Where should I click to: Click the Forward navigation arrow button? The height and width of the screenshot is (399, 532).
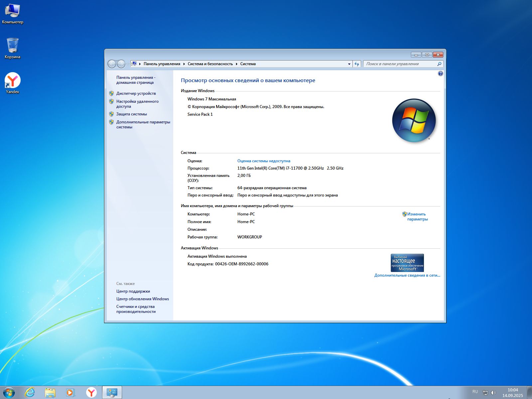point(121,64)
